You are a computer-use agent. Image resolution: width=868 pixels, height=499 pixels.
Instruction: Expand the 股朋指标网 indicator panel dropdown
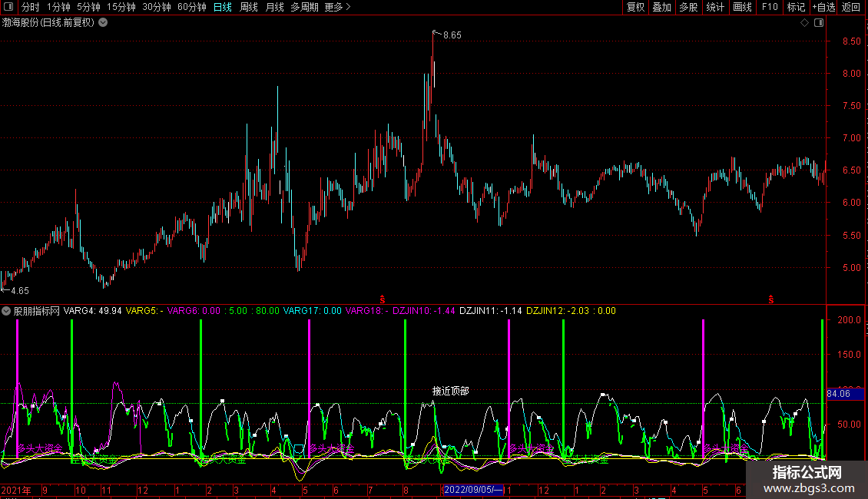pyautogui.click(x=7, y=311)
